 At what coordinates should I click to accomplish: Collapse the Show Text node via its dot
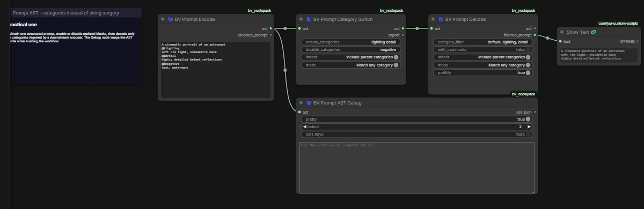pos(562,32)
